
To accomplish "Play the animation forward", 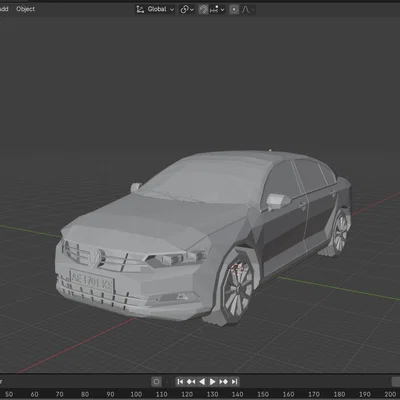I will (212, 381).
